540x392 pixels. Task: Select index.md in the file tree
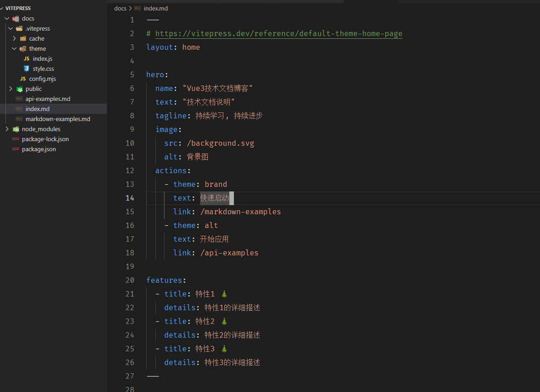point(37,109)
